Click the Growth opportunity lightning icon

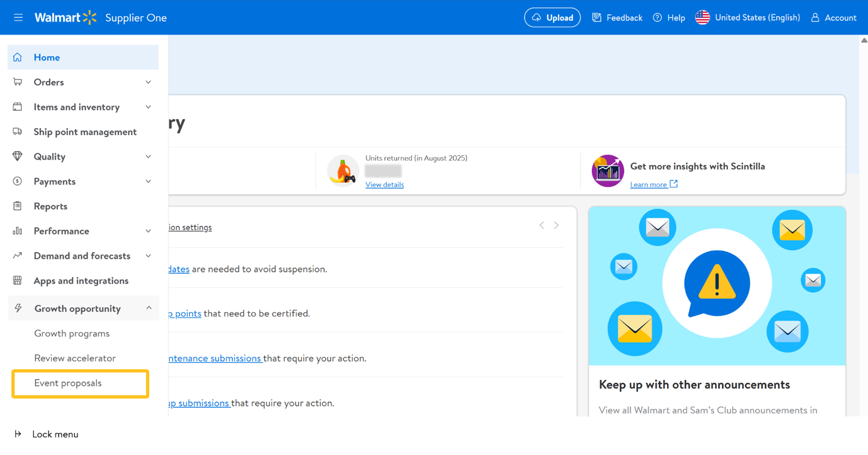point(18,308)
